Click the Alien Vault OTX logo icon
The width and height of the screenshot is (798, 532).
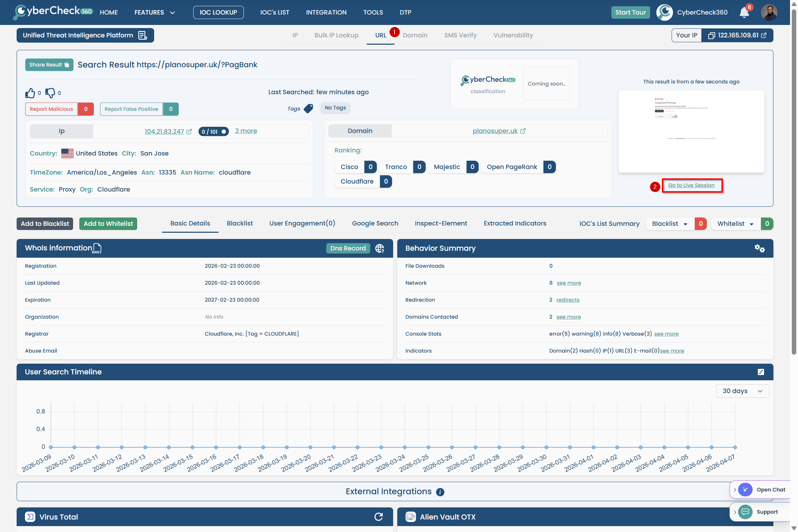pos(411,517)
